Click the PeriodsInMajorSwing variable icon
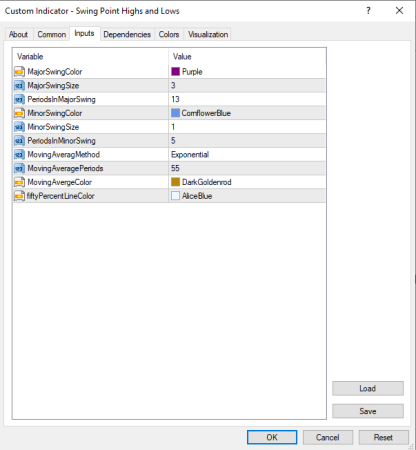Screen dimensions: 416x450 (x=19, y=99)
